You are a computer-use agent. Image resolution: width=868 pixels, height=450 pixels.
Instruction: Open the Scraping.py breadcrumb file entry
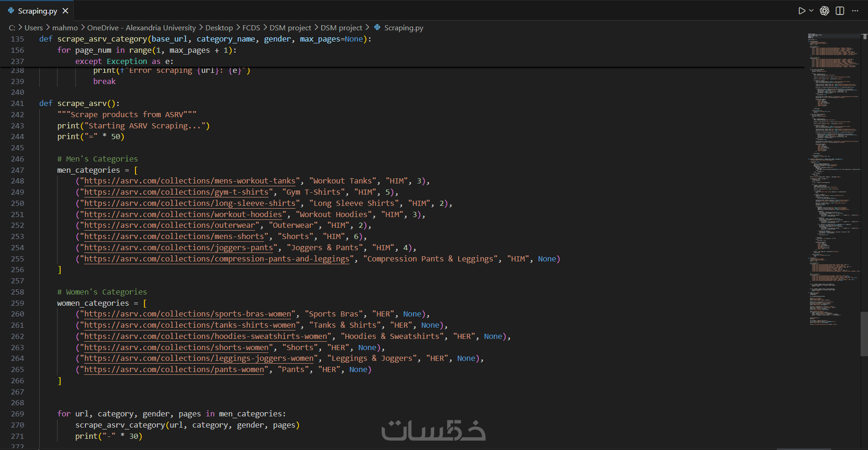[x=404, y=28]
